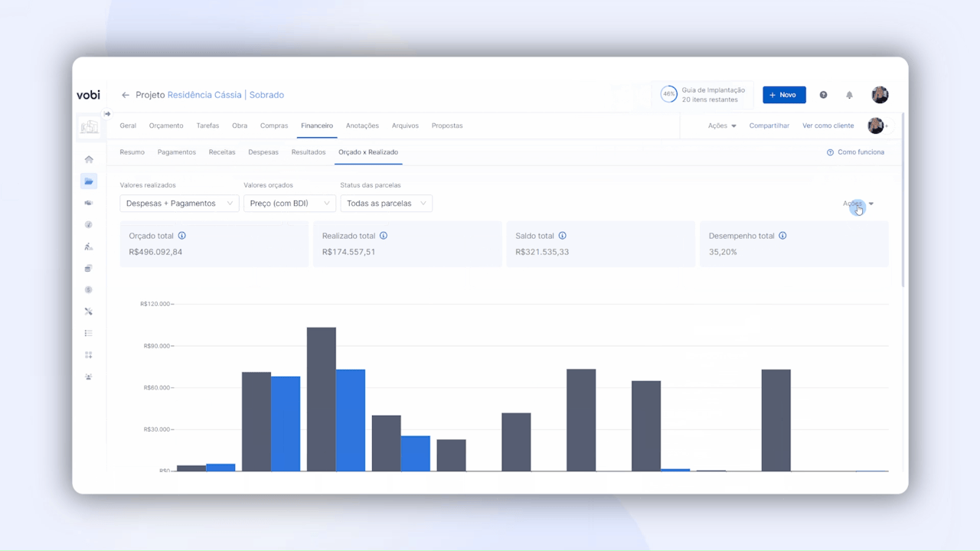Open the people group icon in sidebar
Image resolution: width=980 pixels, height=551 pixels.
pos(89,377)
